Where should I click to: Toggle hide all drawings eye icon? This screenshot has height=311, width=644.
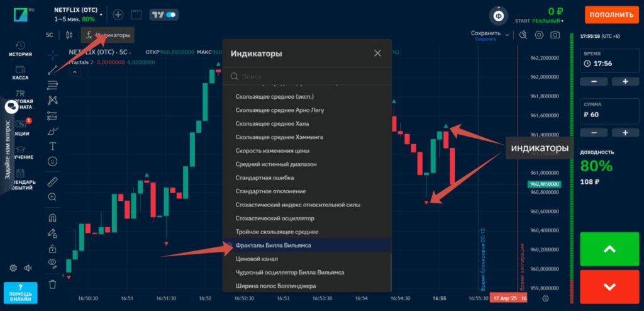click(x=52, y=263)
